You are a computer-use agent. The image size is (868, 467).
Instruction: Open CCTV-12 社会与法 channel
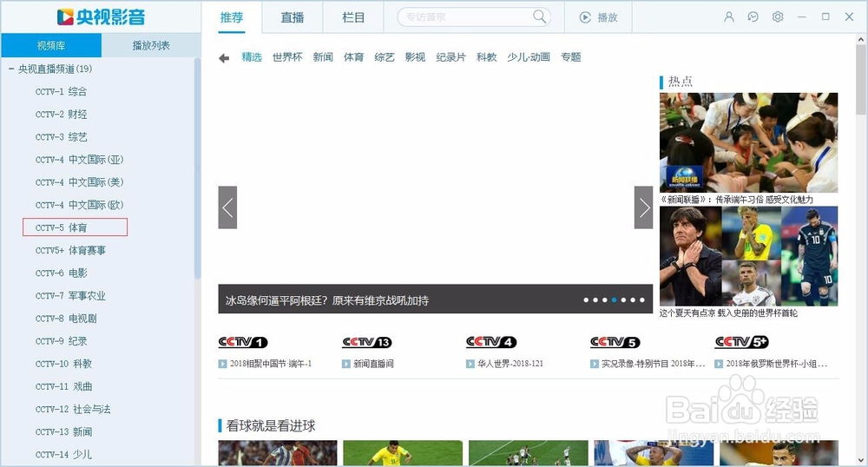click(x=73, y=410)
